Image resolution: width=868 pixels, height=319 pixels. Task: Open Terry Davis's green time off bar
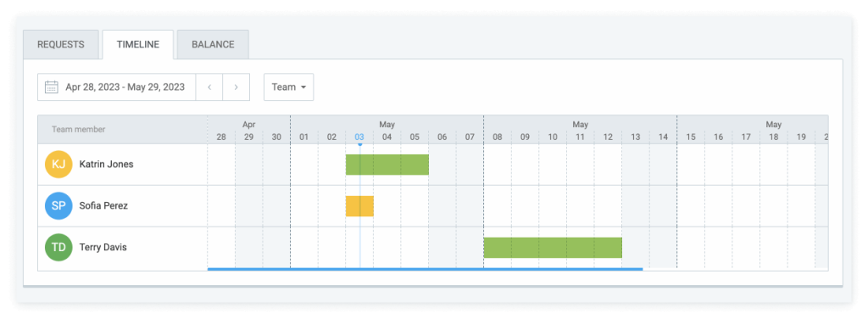coord(553,248)
